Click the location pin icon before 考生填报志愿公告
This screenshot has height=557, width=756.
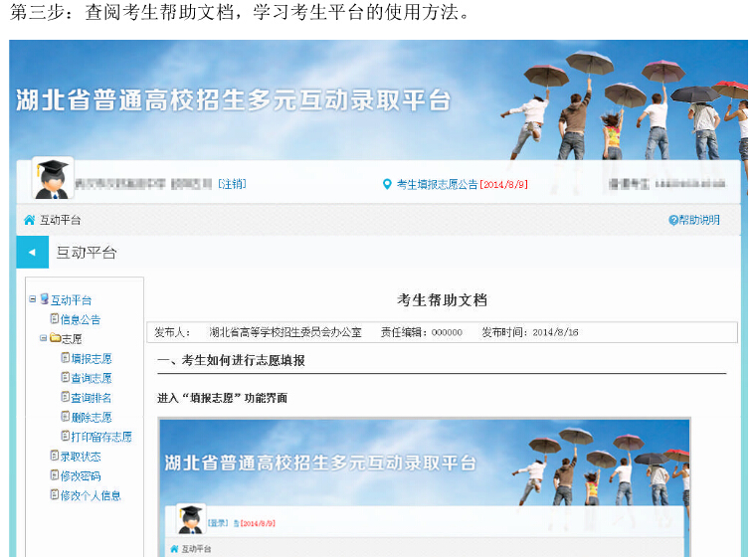pyautogui.click(x=387, y=184)
